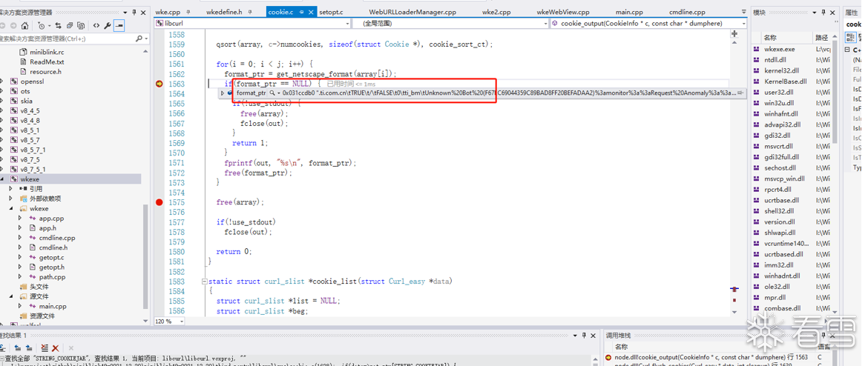Collapse the cookie_list function at line 1583

(204, 282)
